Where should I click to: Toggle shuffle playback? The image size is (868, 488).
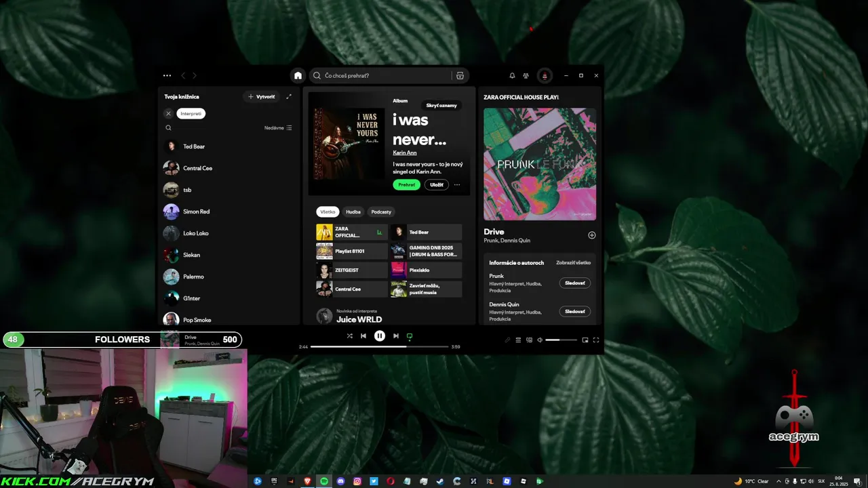tap(350, 336)
